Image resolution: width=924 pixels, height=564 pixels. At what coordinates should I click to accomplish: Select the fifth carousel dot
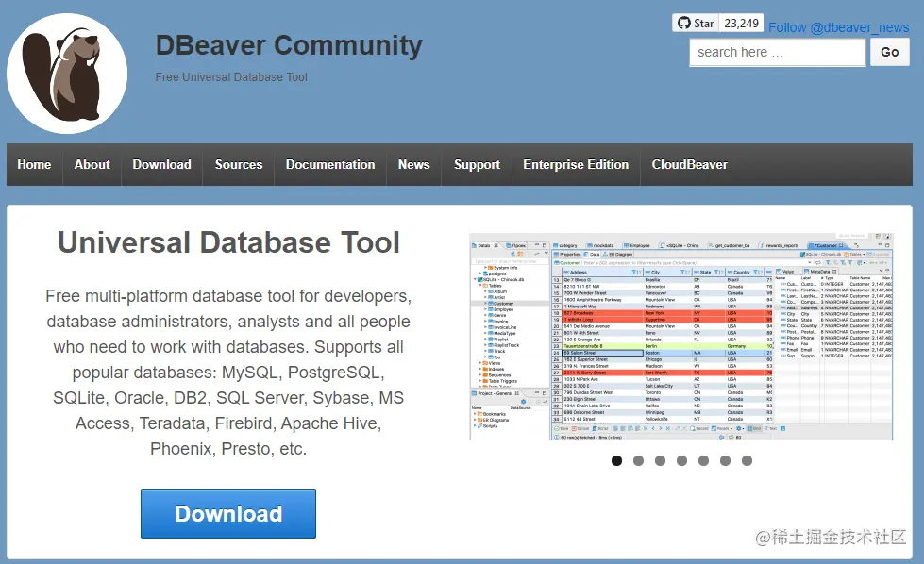(703, 461)
